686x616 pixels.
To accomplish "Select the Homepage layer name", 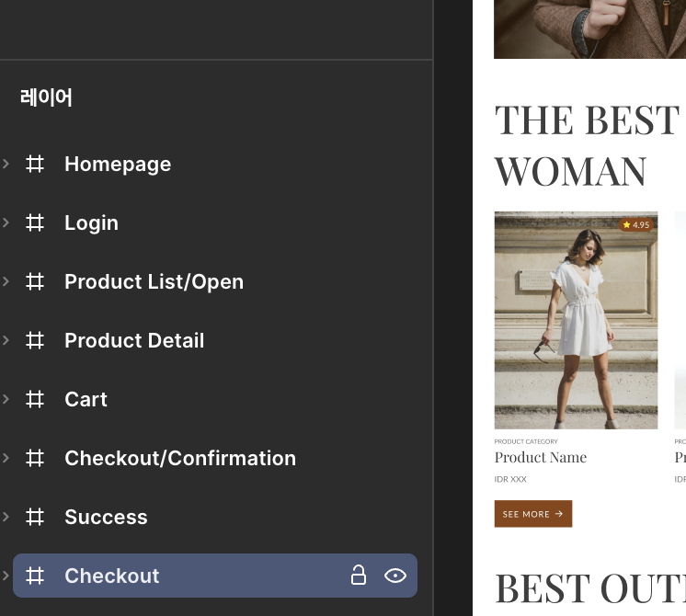I will click(x=118, y=165).
